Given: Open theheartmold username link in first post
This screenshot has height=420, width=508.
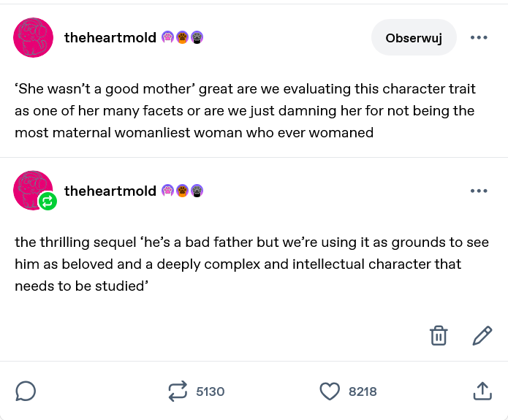Looking at the screenshot, I should coord(110,37).
